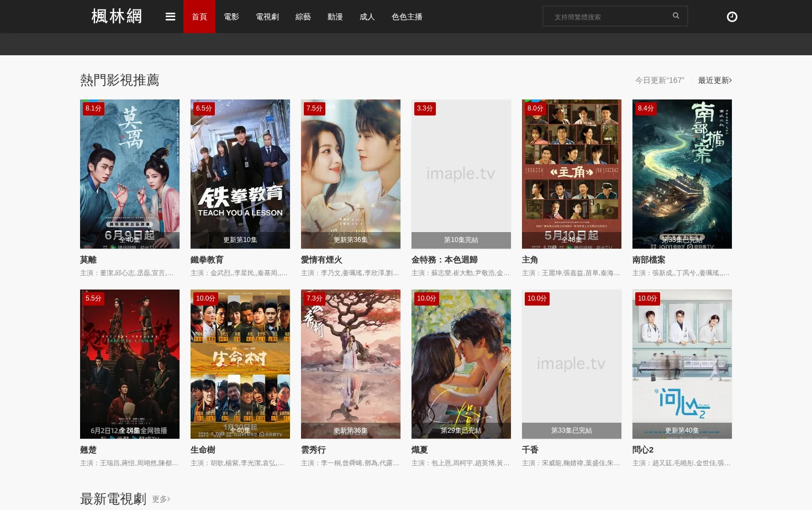Click the 今日更新"167" text
Screen dimensions: 812x510
[660, 80]
